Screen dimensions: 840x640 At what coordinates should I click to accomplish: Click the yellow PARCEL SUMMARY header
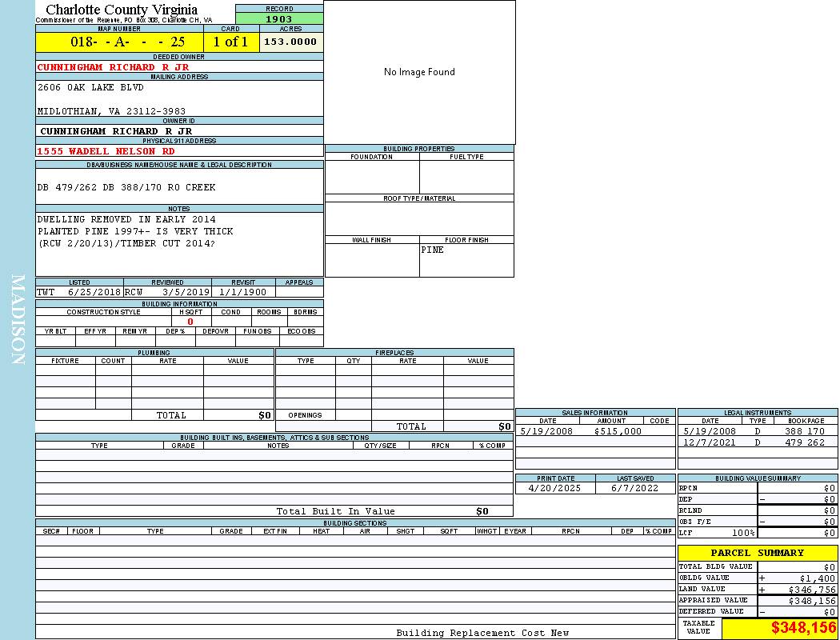[757, 553]
